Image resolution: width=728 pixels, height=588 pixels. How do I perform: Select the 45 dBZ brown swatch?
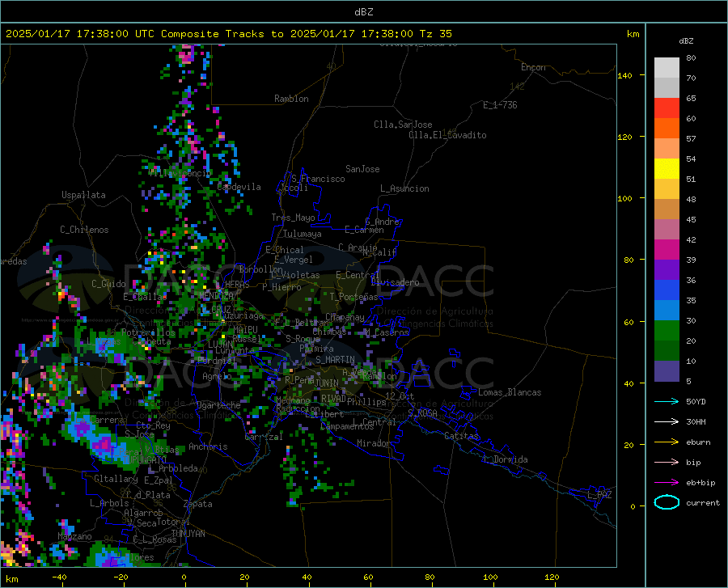[x=667, y=209]
